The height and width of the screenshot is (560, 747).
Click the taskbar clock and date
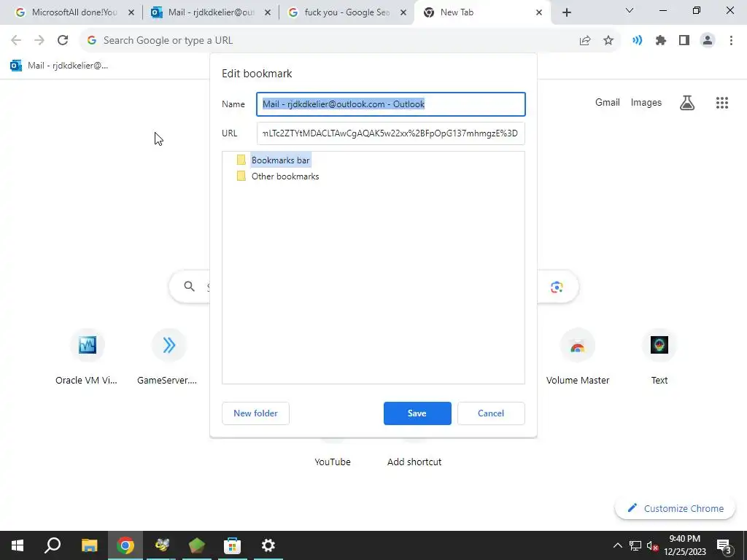pos(685,545)
